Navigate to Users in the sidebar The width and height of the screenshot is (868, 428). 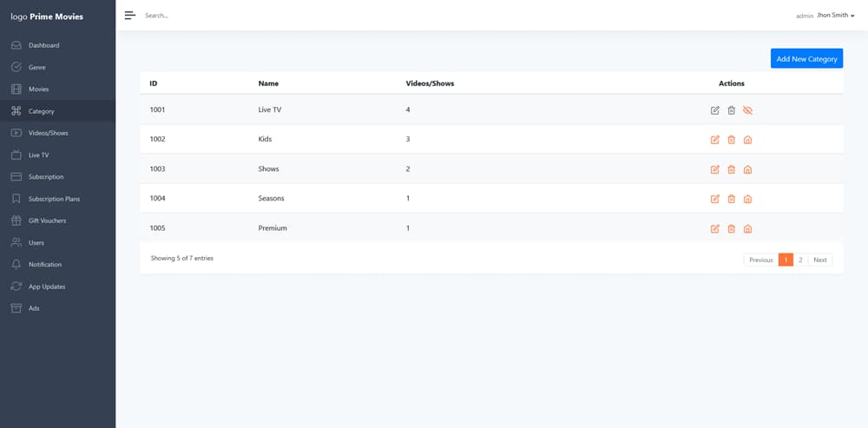57,242
